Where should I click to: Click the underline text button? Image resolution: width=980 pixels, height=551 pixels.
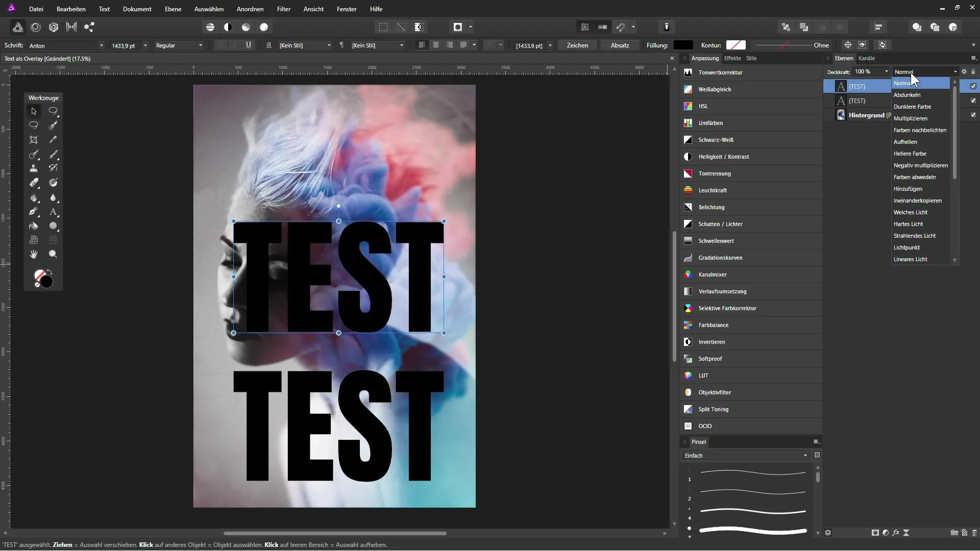249,45
